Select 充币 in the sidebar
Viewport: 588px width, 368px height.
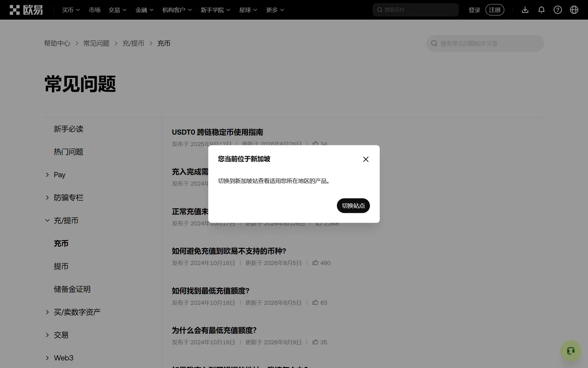(x=61, y=244)
